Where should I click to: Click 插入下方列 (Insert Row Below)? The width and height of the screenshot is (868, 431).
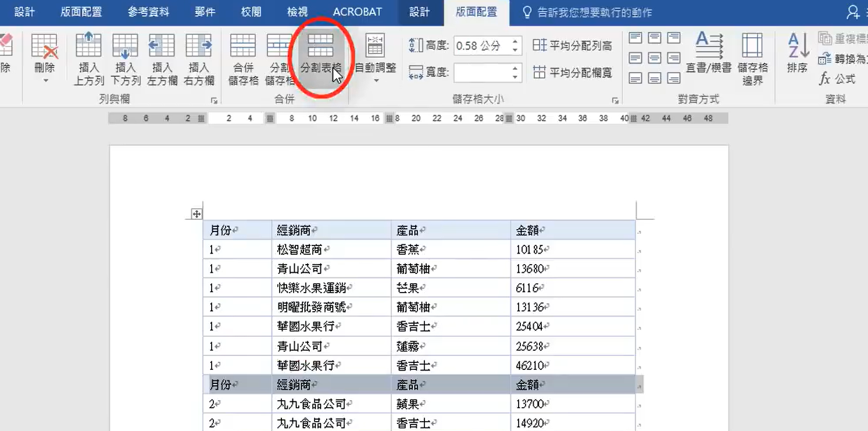125,60
